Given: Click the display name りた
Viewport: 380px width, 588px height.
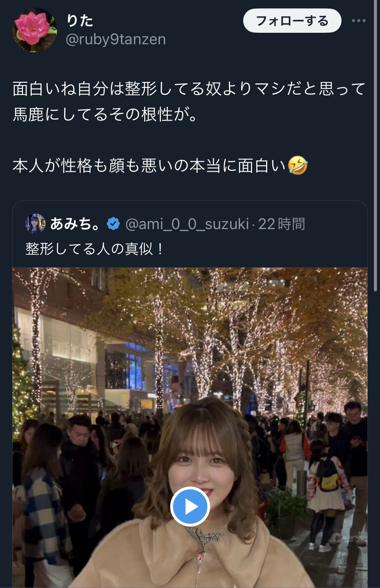Looking at the screenshot, I should [x=80, y=21].
